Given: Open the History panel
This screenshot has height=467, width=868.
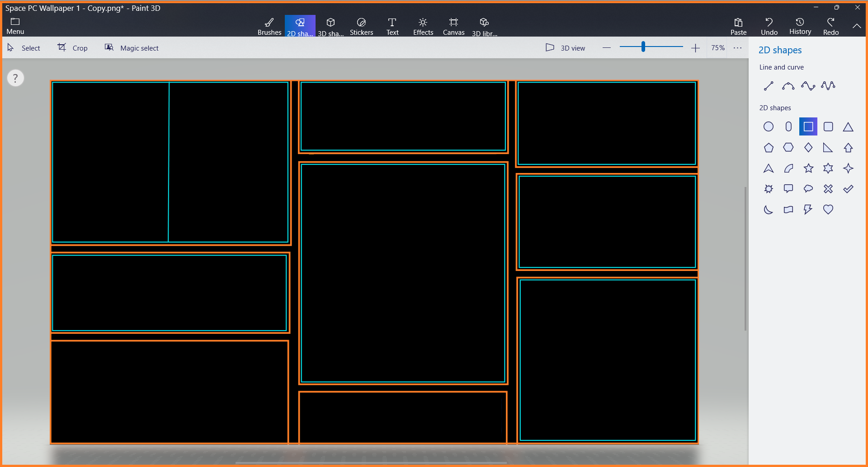Looking at the screenshot, I should point(800,26).
